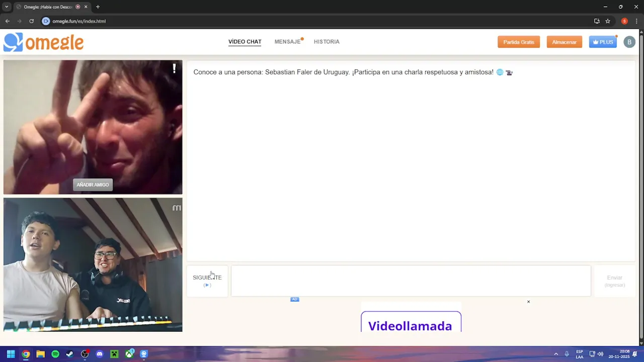Close the ad with the X
Viewport: 644px width, 362px height.
pos(528,302)
